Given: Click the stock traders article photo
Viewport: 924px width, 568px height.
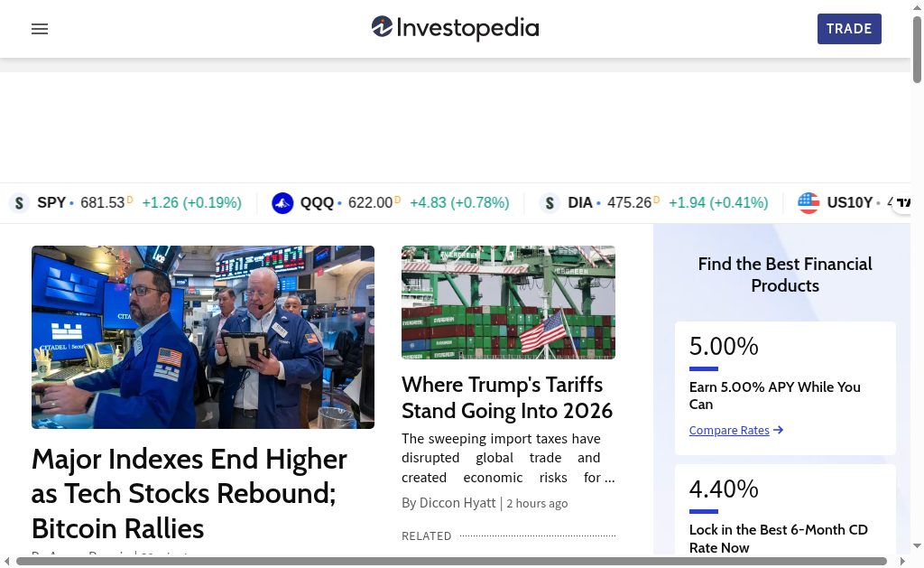Looking at the screenshot, I should 203,337.
